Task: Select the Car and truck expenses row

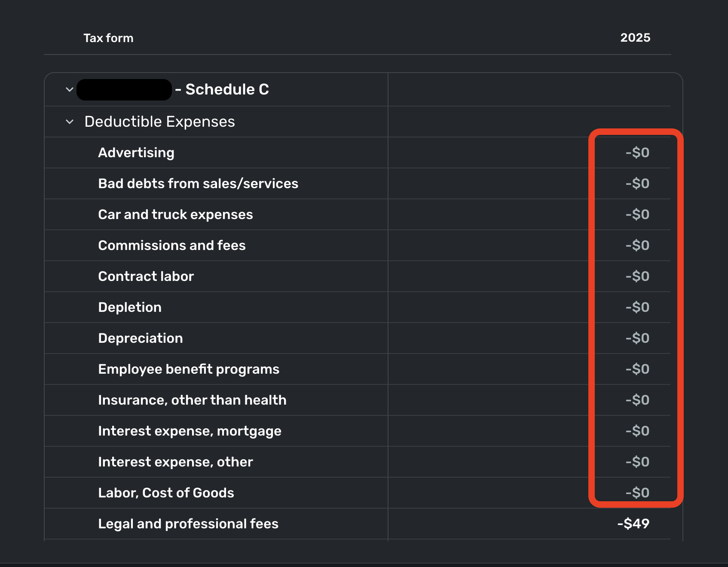Action: click(175, 215)
